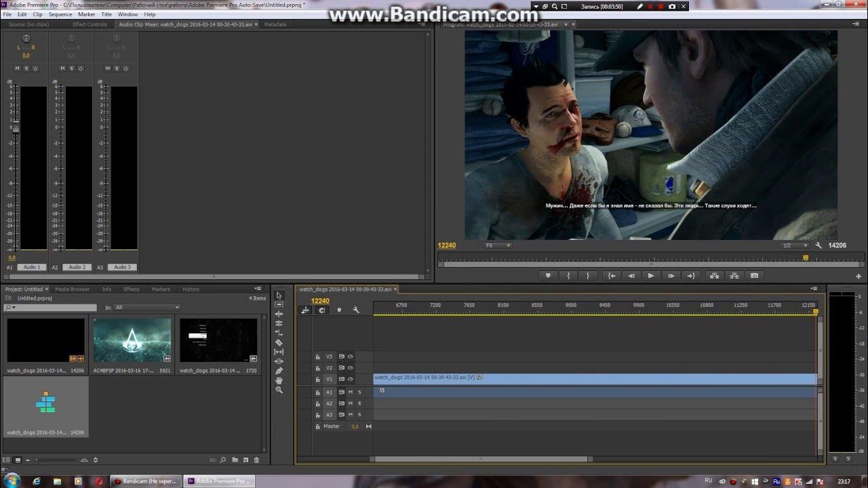This screenshot has width=868, height=488.
Task: Click Mark In button in Program Monitor
Action: point(568,276)
